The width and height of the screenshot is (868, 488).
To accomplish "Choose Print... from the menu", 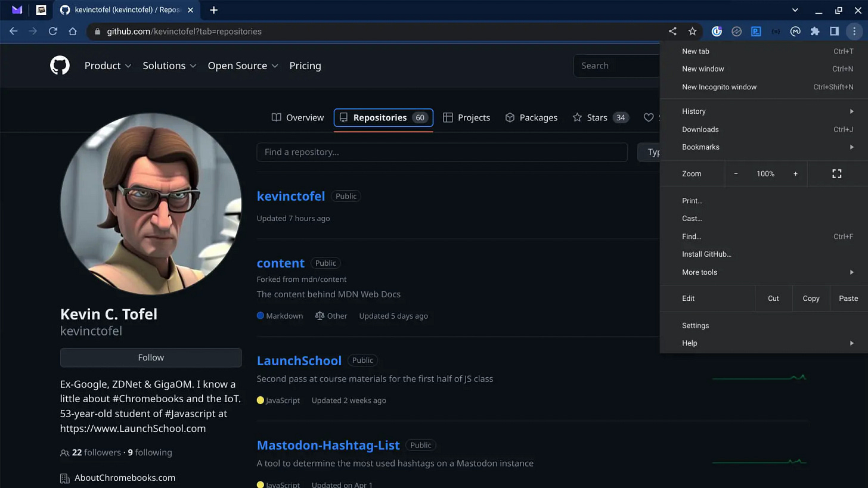I will click(764, 201).
